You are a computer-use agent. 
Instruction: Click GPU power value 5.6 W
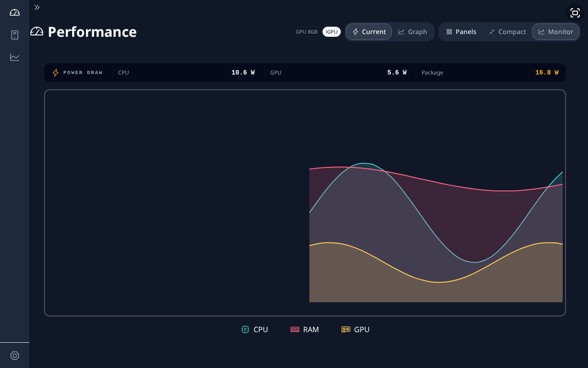[397, 73]
